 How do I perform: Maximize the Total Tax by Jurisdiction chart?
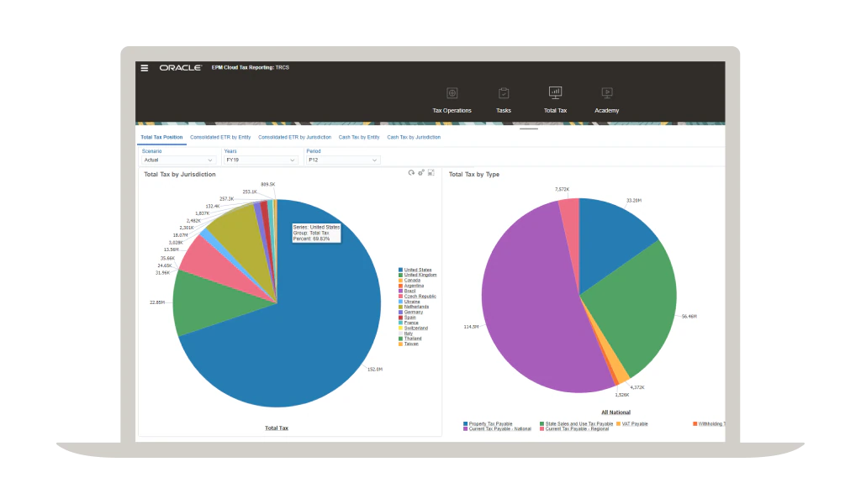(431, 172)
